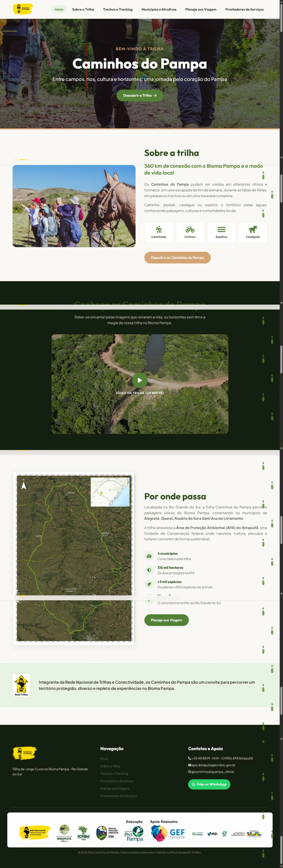Click the Fale no WhatsApp button
The width and height of the screenshot is (283, 868).
209,784
